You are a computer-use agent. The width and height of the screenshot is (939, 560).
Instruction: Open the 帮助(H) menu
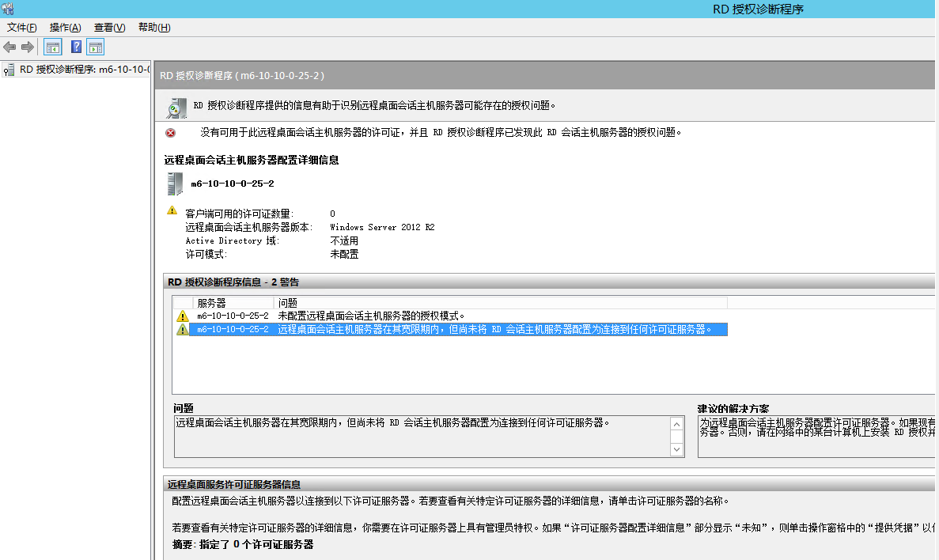[x=154, y=28]
